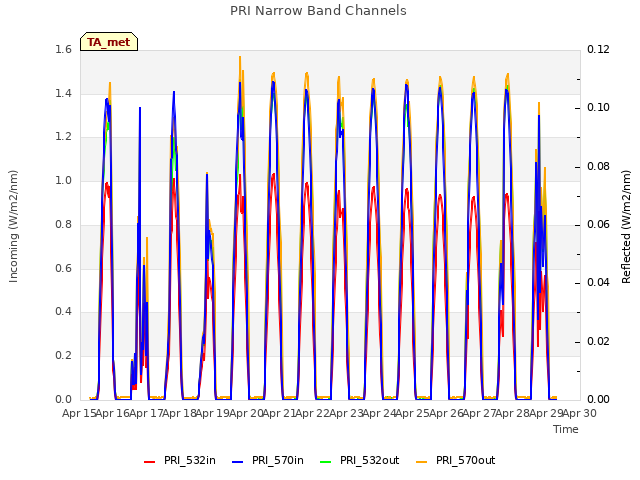The height and width of the screenshot is (480, 640).
Task: Click the Apr 21 x-axis tick label
Action: click(x=279, y=413)
